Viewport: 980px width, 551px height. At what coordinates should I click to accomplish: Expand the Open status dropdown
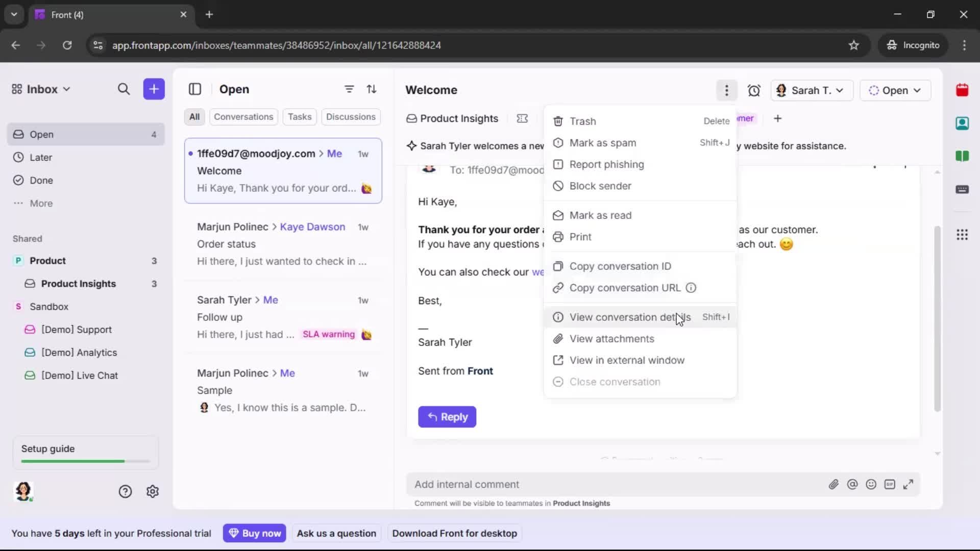point(895,90)
